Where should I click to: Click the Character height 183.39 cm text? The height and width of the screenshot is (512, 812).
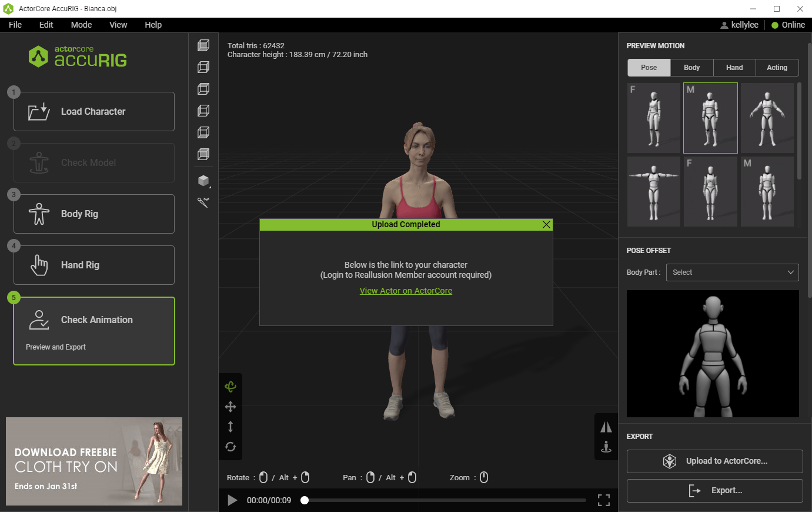[298, 55]
